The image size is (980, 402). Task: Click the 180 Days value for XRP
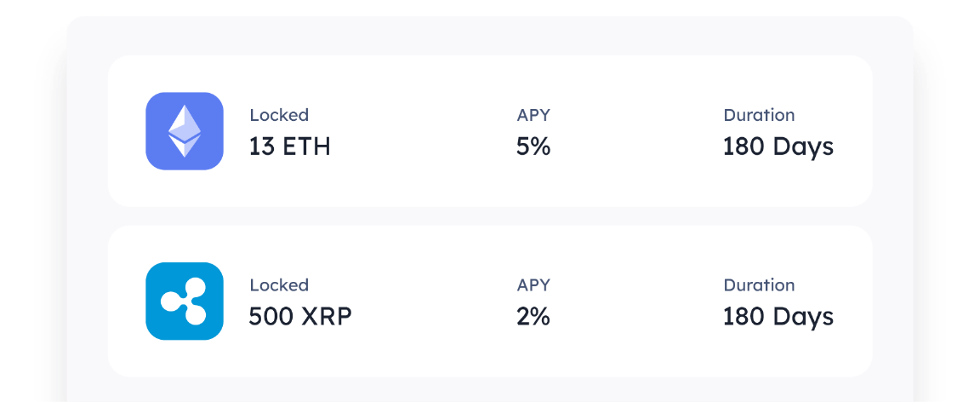778,317
